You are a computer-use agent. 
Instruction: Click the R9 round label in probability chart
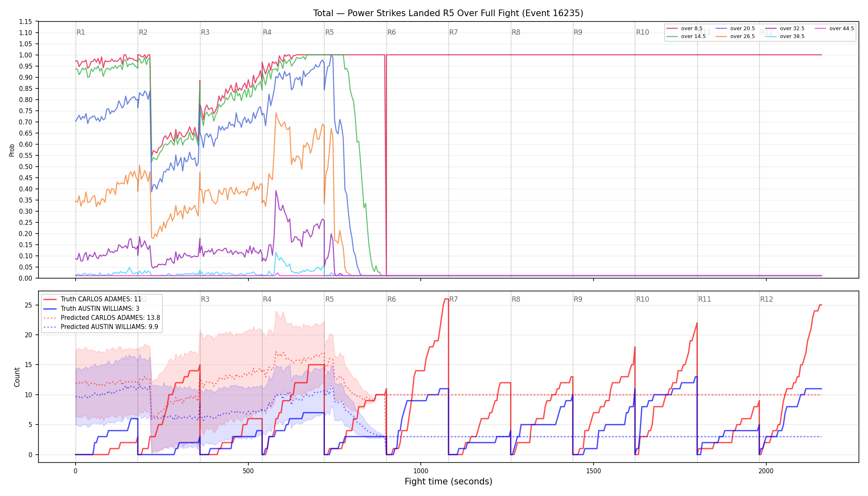pos(578,32)
